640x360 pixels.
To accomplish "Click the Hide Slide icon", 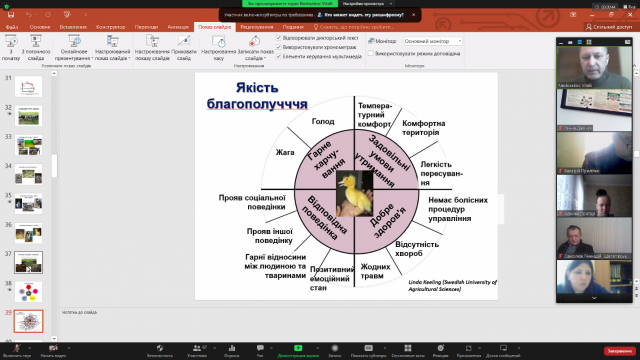I will click(x=184, y=41).
